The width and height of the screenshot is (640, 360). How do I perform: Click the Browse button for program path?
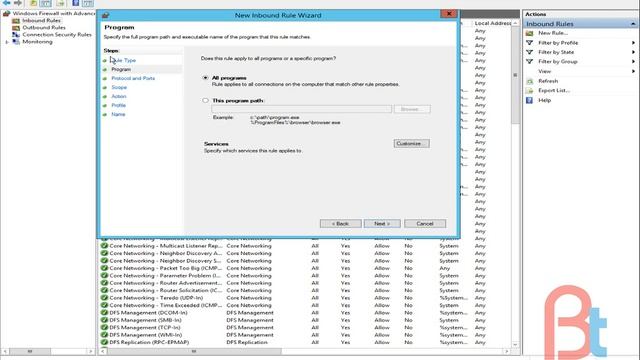pyautogui.click(x=412, y=109)
